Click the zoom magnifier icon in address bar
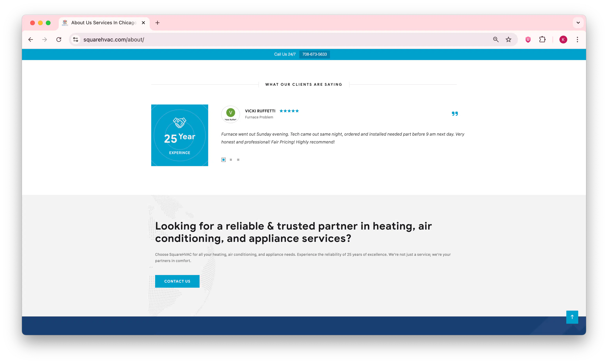608x364 pixels. (x=496, y=40)
